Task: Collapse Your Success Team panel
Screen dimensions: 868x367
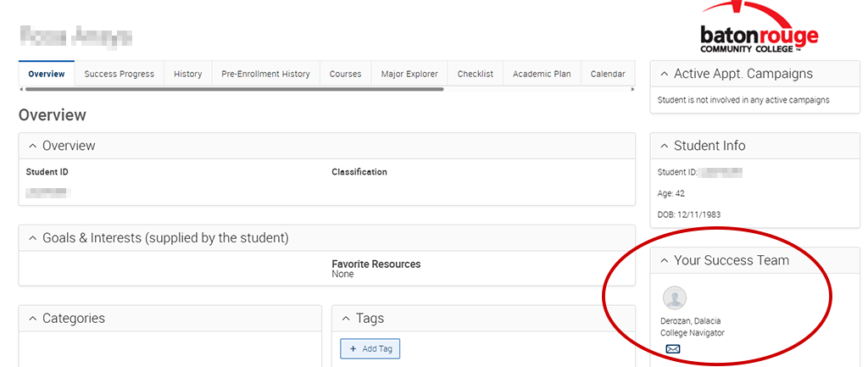Action: tap(664, 261)
